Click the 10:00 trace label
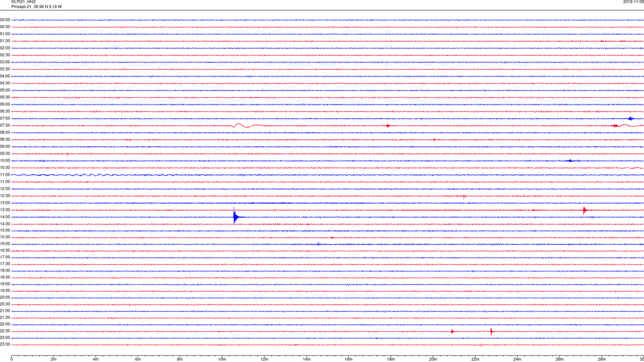This screenshot has height=362, width=644. point(5,161)
